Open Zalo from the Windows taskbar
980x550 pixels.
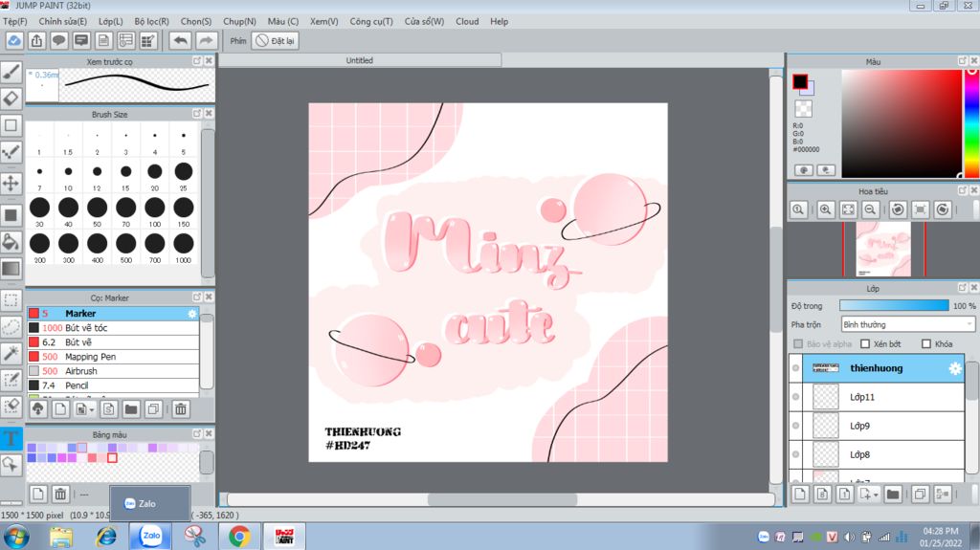click(x=151, y=537)
